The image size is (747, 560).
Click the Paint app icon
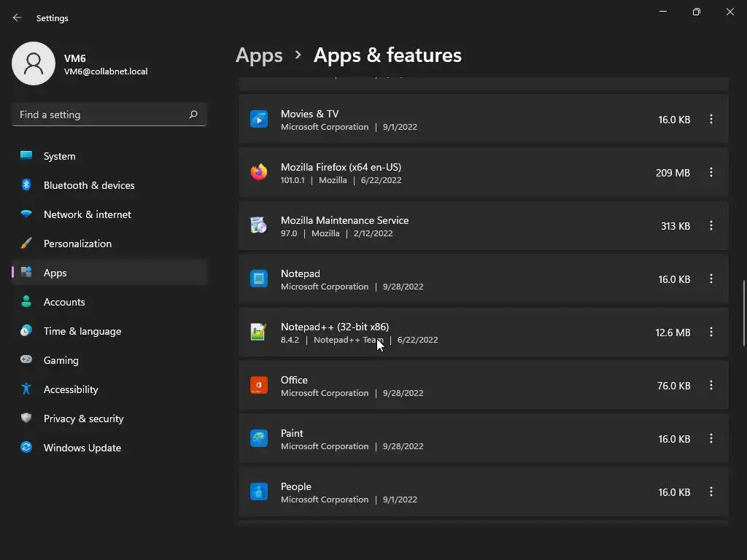[259, 438]
